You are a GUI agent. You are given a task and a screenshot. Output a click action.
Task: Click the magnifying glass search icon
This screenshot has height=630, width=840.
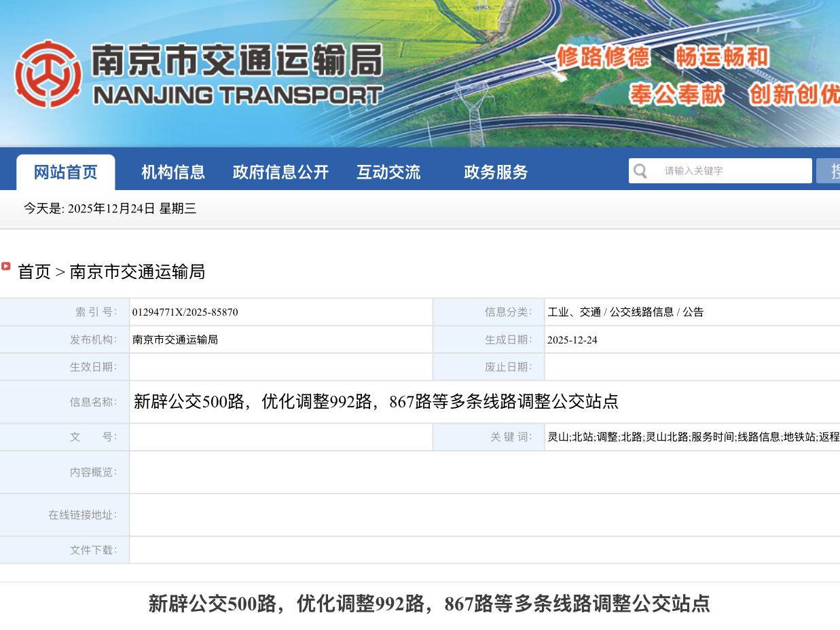point(639,171)
